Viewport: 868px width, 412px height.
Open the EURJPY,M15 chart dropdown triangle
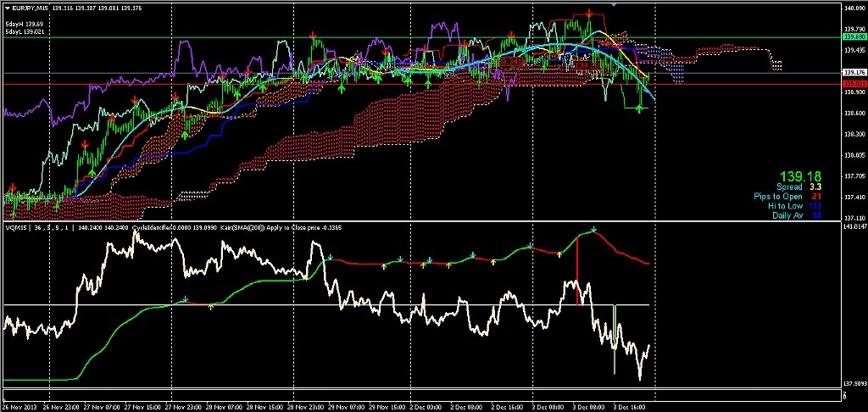pyautogui.click(x=7, y=8)
